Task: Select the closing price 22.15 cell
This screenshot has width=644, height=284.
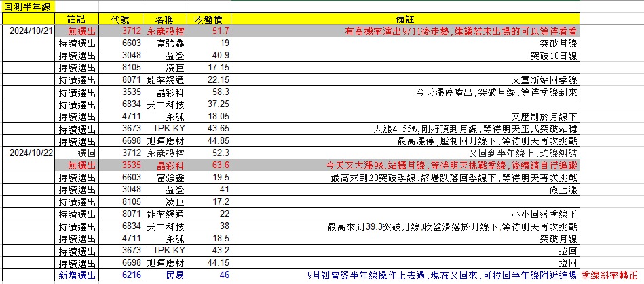Action: 209,80
